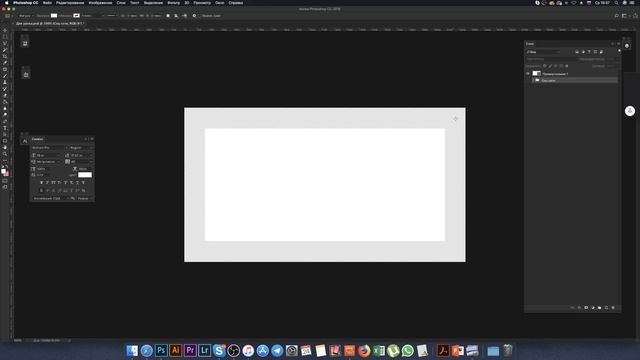Click the path alignment icon in options bar
Screen dimensions: 640x360
(176, 16)
